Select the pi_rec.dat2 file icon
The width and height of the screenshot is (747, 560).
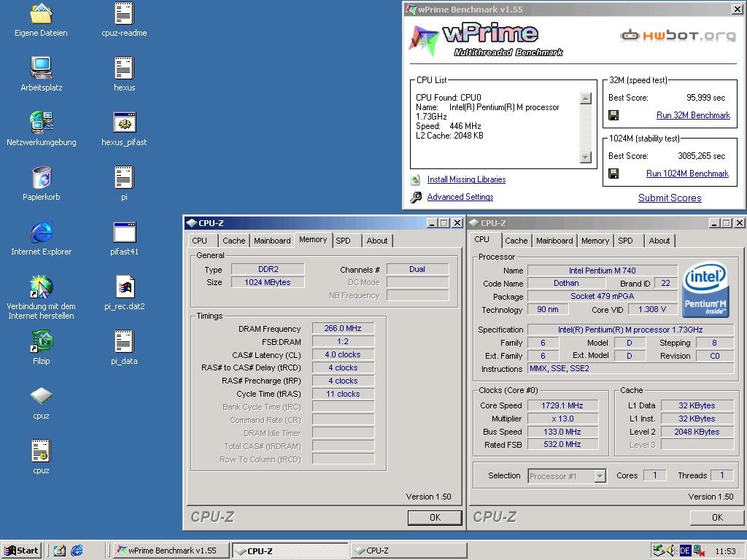click(125, 287)
